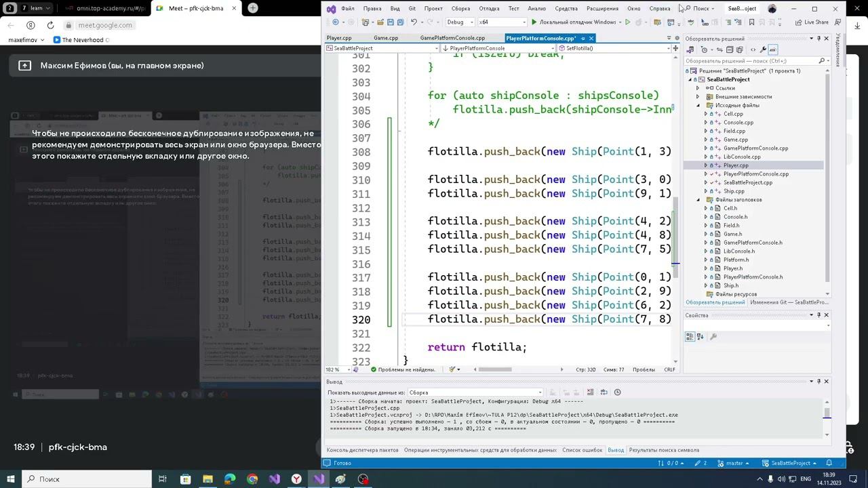The height and width of the screenshot is (488, 868).
Task: Click Collapse All in Solution Explorer toolbar
Action: tap(730, 49)
